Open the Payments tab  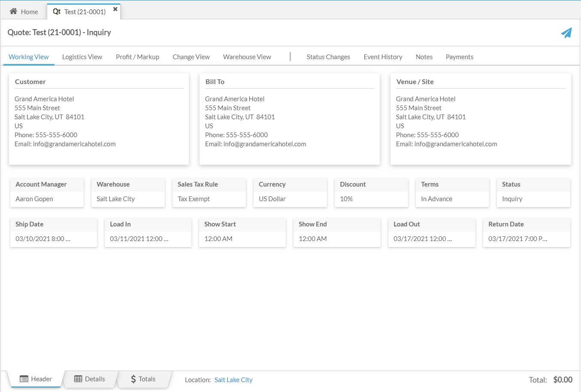(459, 57)
